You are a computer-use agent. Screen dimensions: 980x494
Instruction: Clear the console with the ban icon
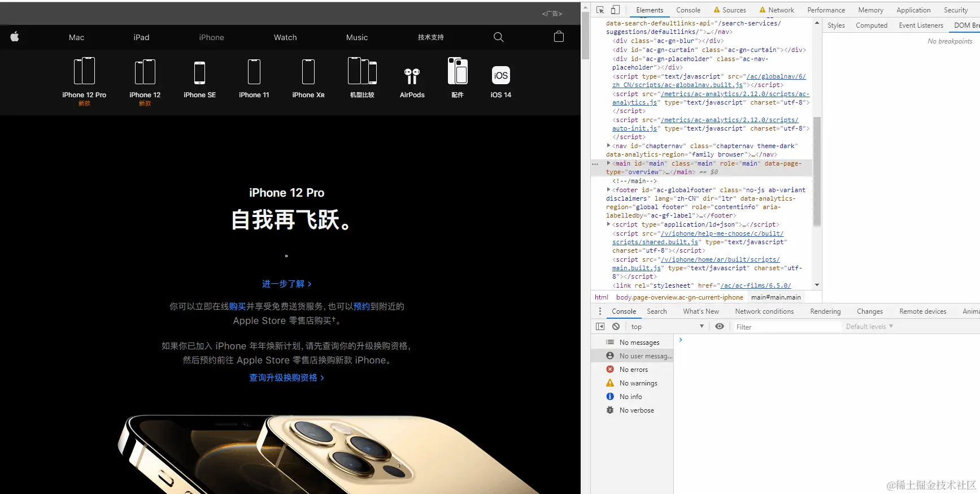click(x=616, y=327)
